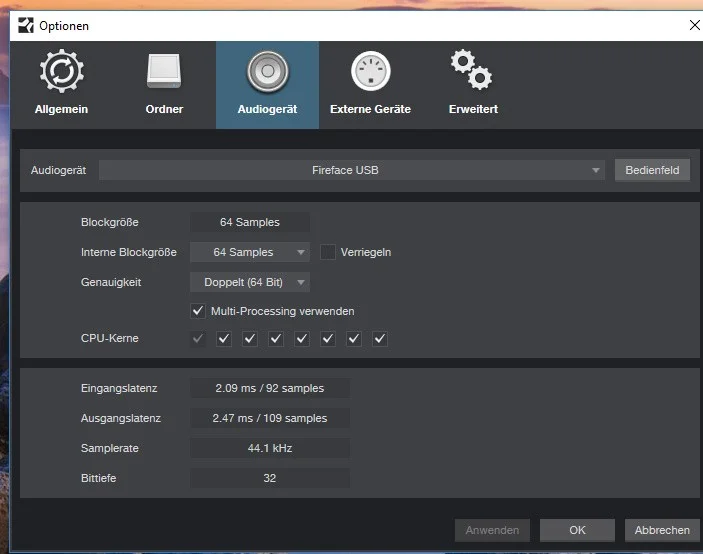The width and height of the screenshot is (703, 554).
Task: Open the Interne Blockgröße 64 Samples dropdown
Action: (250, 252)
